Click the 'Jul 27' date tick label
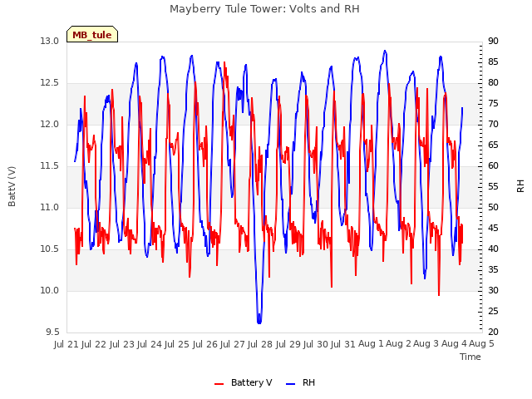The image size is (532, 399). point(233,344)
